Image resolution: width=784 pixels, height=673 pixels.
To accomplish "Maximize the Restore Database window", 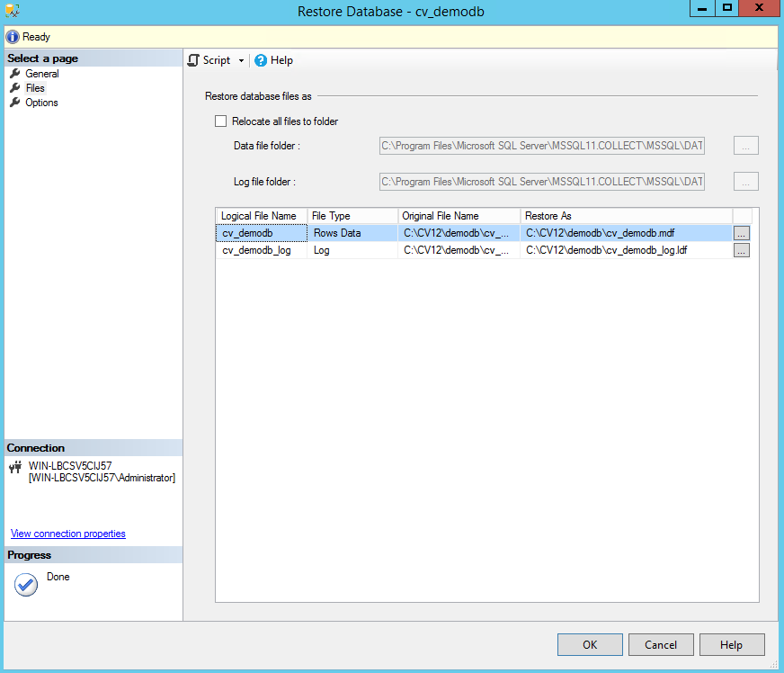I will pos(727,8).
